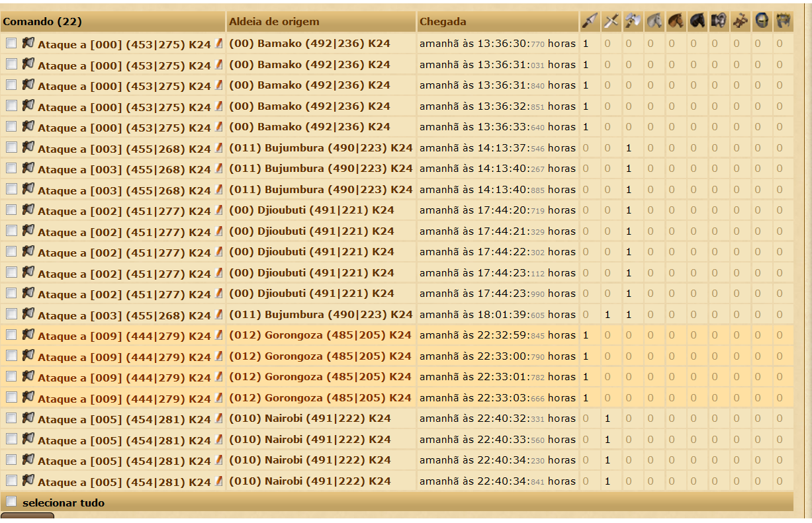Viewport: 812px width, 523px height.
Task: Click the nobleman crown column icon
Action: [784, 21]
